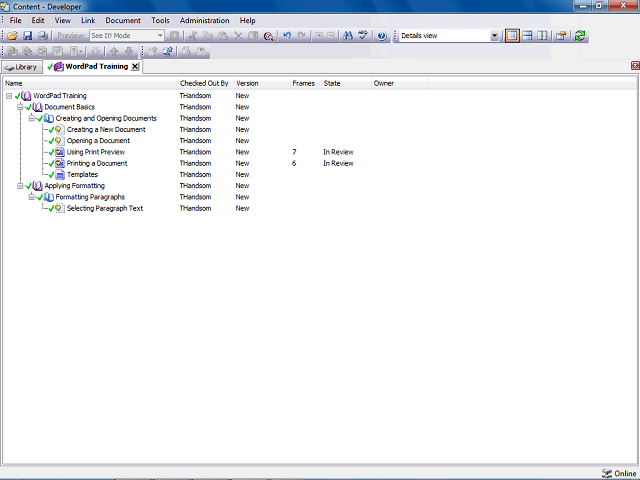Click the Document Basics book icon
Viewport: 640px width, 480px height.
tap(38, 107)
